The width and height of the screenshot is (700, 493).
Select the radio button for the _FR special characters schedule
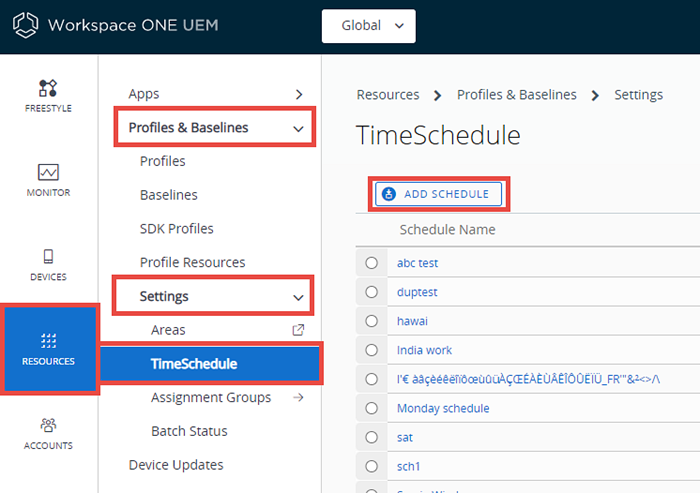[x=371, y=379]
